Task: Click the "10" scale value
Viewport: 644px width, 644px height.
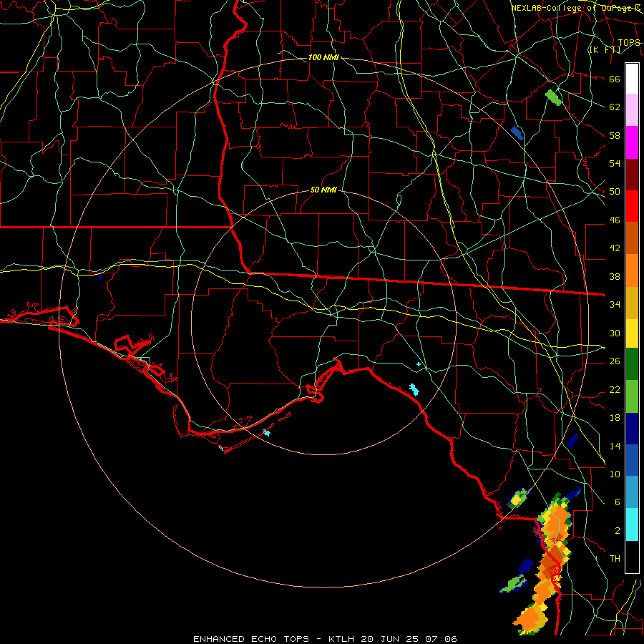Action: 615,474
